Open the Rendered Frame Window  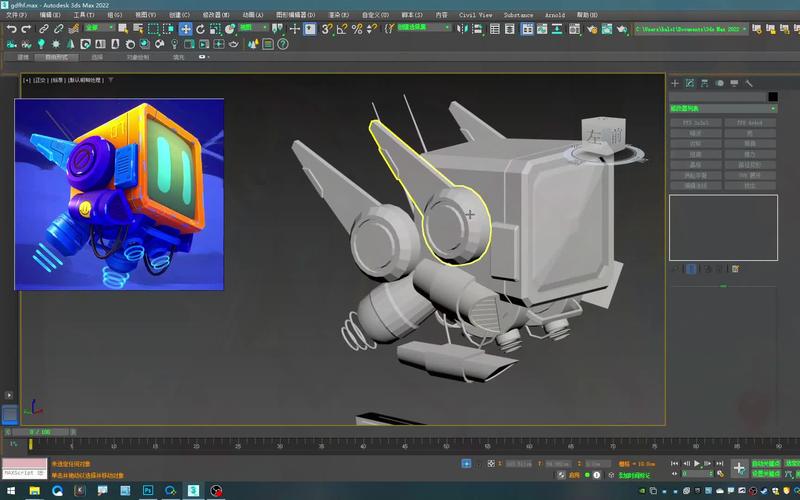tap(607, 29)
